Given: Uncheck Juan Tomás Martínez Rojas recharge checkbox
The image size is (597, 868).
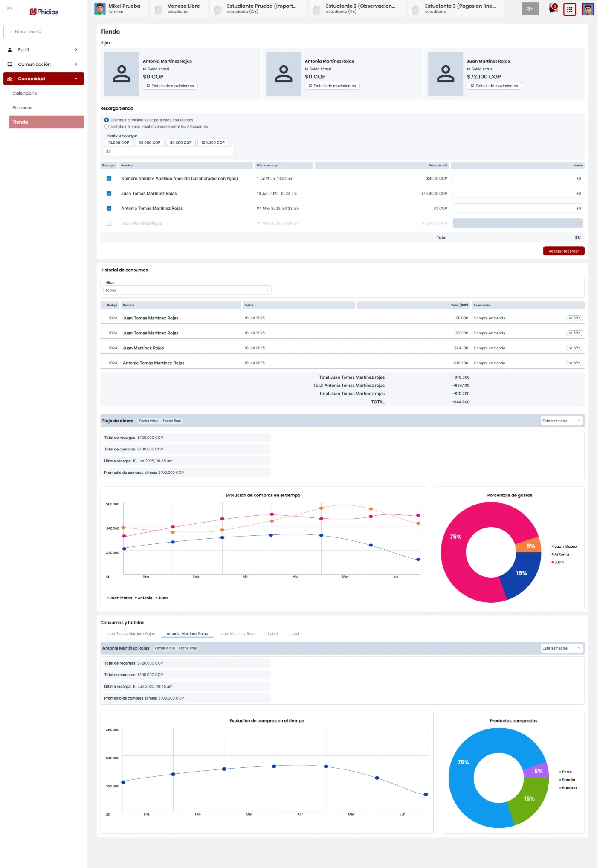Looking at the screenshot, I should [x=109, y=194].
